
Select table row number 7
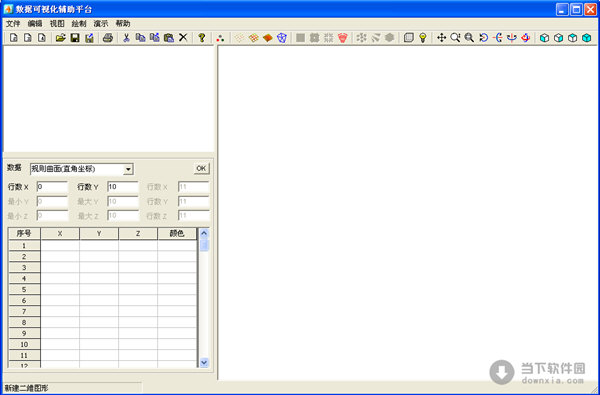(24, 312)
